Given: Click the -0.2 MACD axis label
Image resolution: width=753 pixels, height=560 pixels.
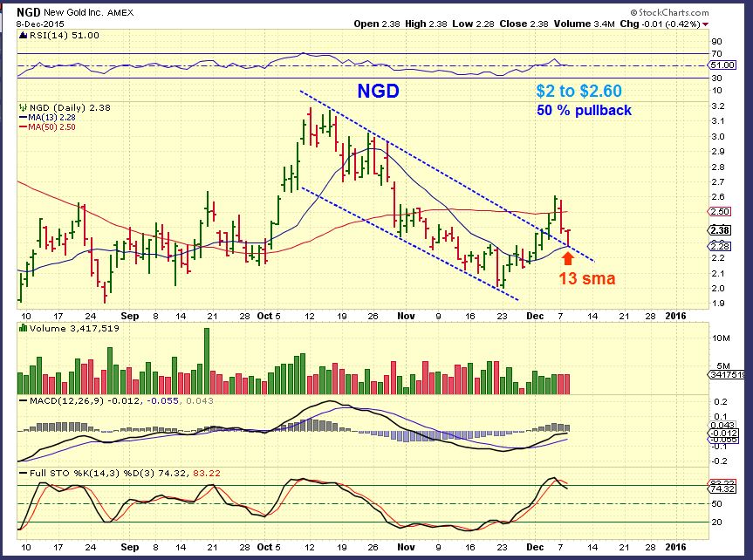Looking at the screenshot, I should tap(719, 461).
